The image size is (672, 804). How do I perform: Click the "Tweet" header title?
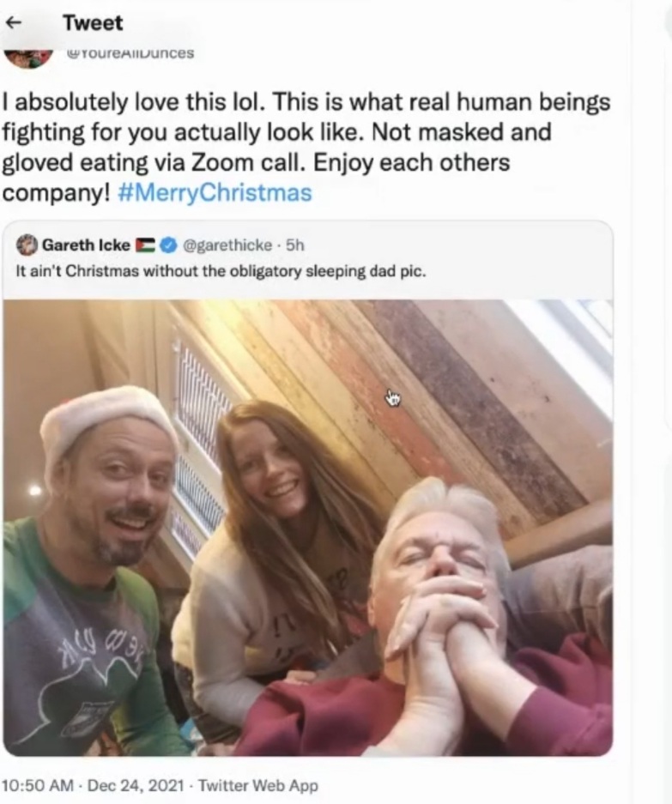point(93,23)
